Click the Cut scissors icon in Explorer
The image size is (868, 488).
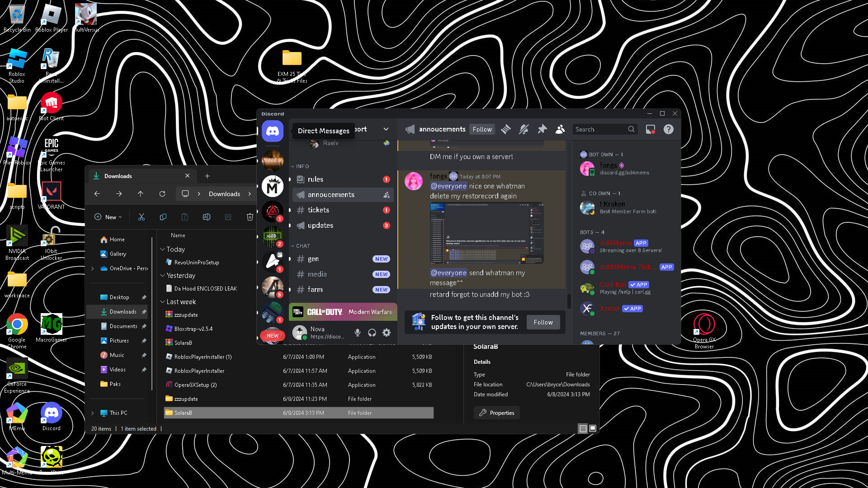142,217
